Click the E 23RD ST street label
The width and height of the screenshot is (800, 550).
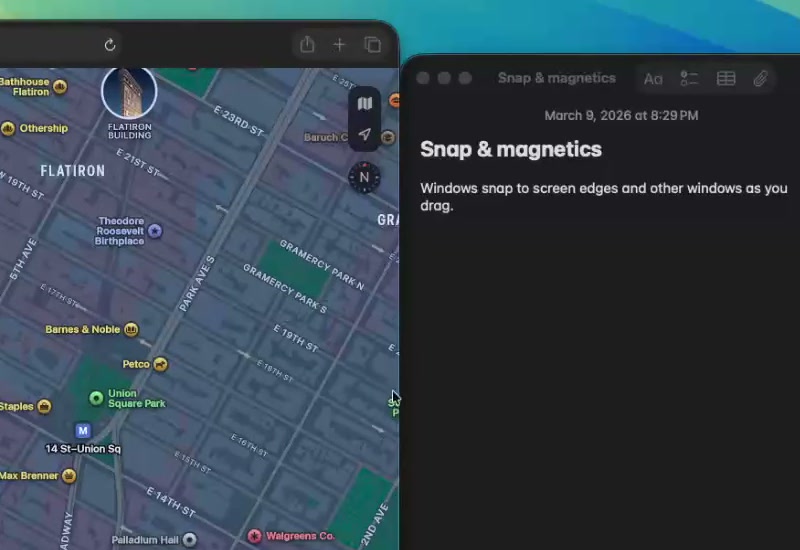[238, 121]
